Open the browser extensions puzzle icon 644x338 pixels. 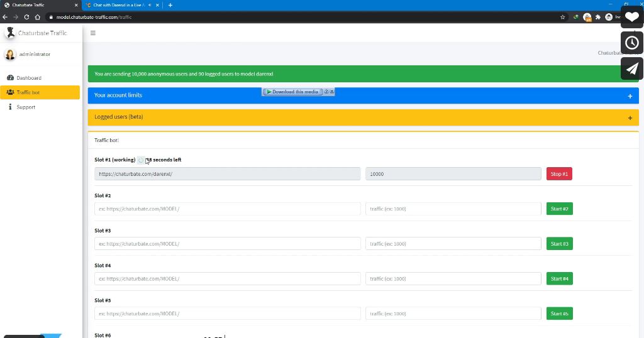coord(598,17)
